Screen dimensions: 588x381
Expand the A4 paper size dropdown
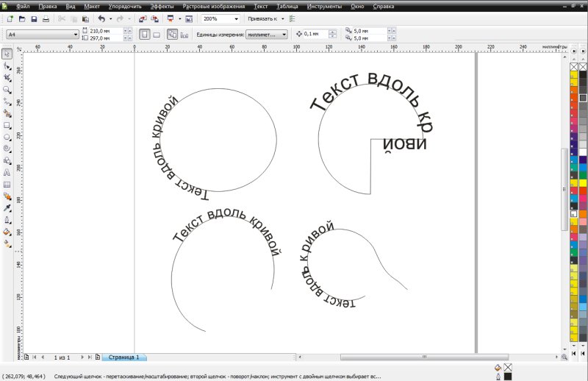click(76, 34)
